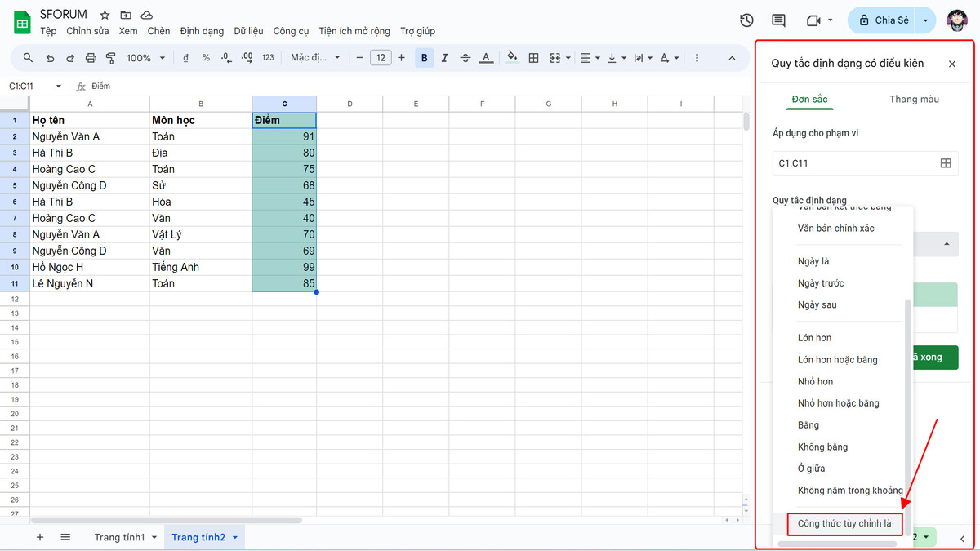
Task: Select the Lớn hơn condition
Action: tap(815, 338)
